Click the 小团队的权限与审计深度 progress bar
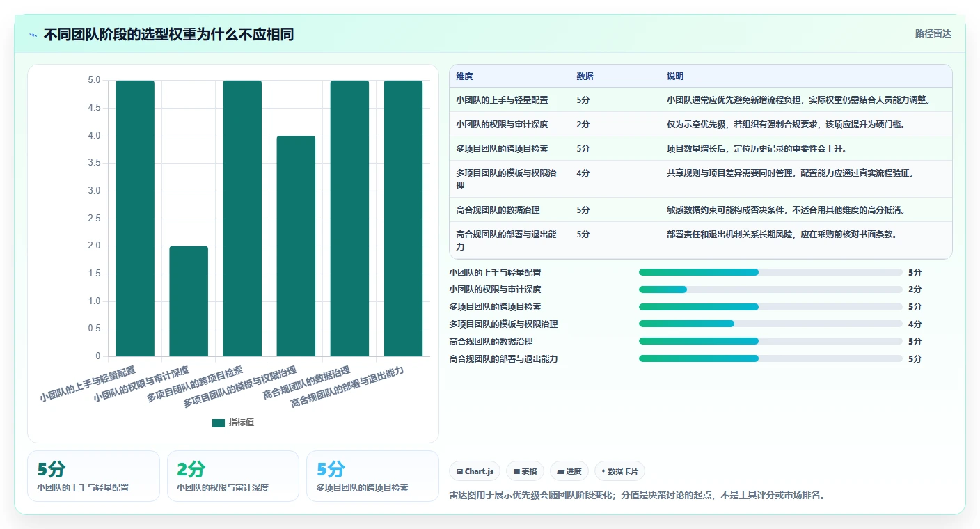This screenshot has width=980, height=529. (770, 290)
